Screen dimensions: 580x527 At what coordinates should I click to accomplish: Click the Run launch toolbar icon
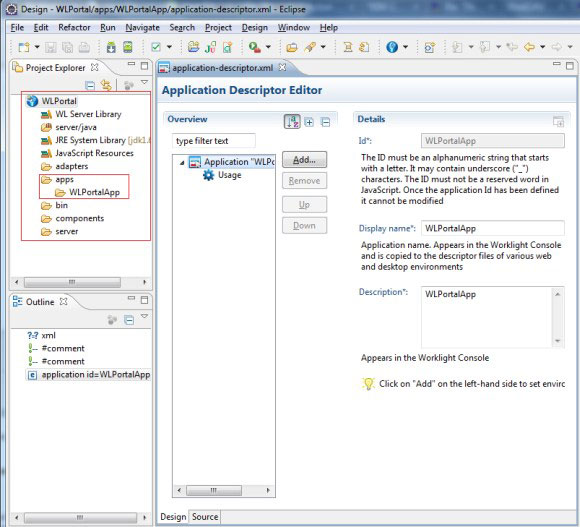(255, 47)
